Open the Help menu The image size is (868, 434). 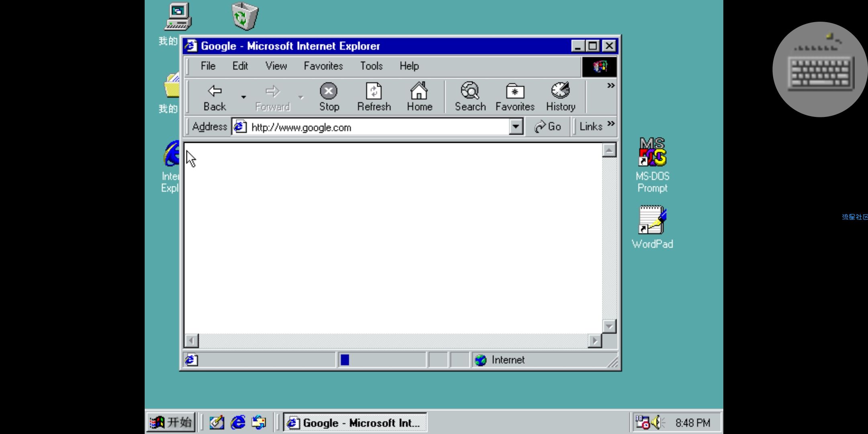409,66
